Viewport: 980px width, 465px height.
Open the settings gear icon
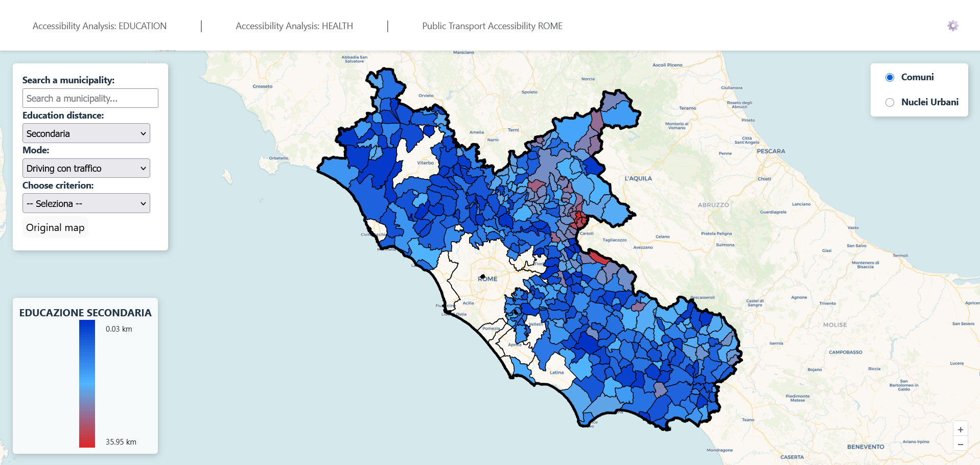952,26
